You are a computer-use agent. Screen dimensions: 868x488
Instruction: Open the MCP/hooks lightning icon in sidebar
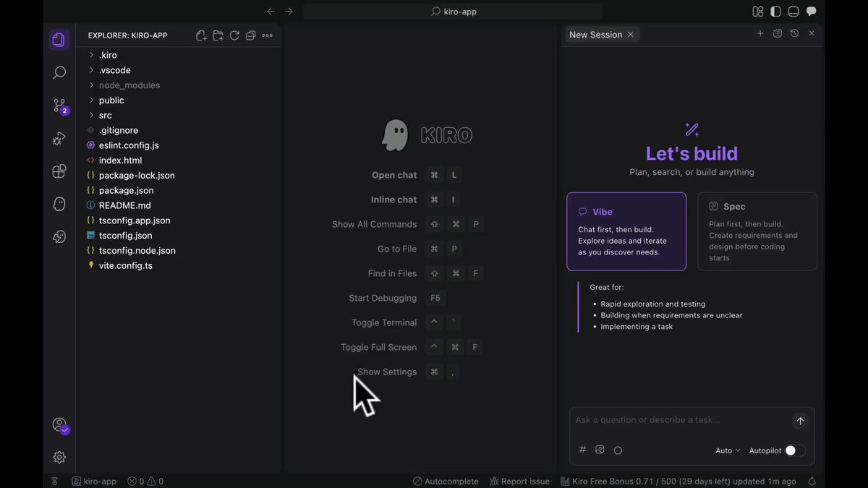pos(59,236)
